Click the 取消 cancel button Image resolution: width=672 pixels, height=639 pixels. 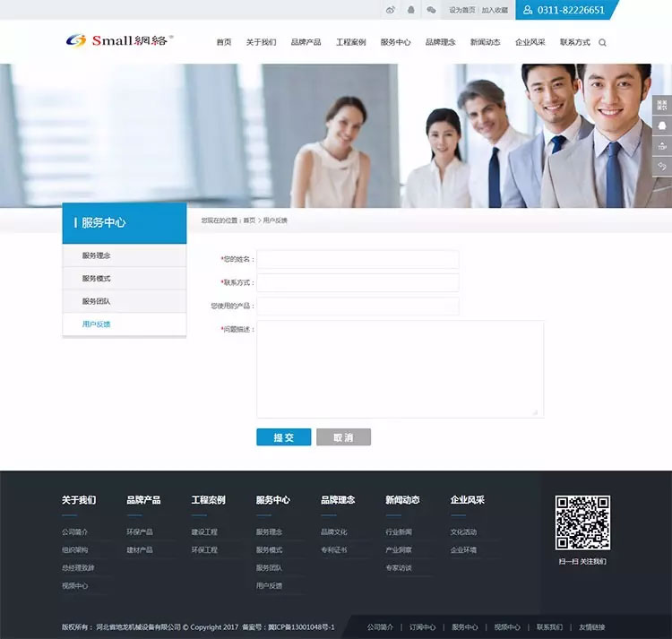point(344,437)
